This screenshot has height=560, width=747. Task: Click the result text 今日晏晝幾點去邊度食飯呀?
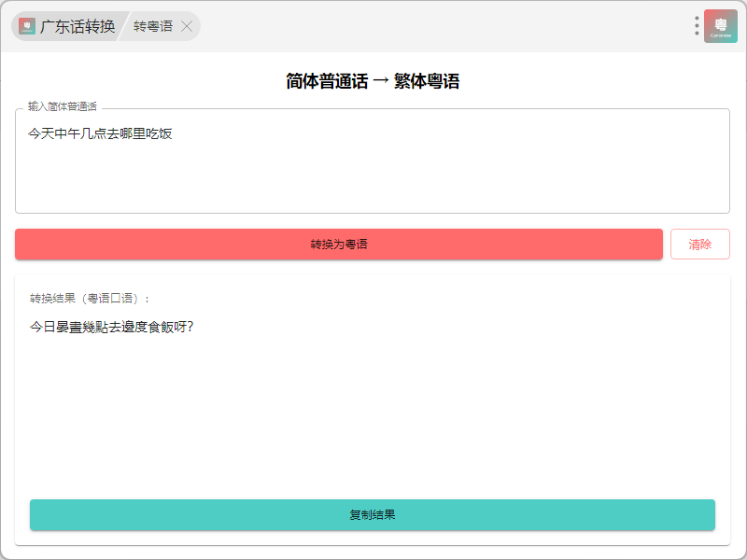coord(111,327)
